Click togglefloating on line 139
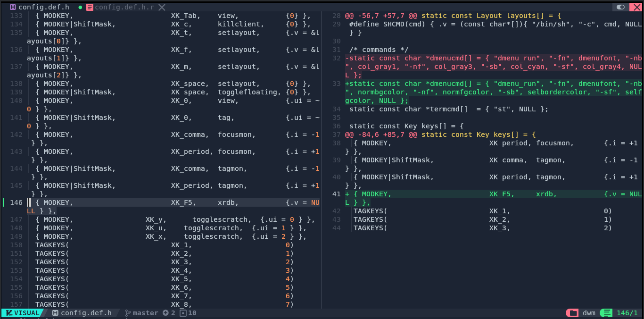The width and height of the screenshot is (644, 319). click(x=248, y=92)
